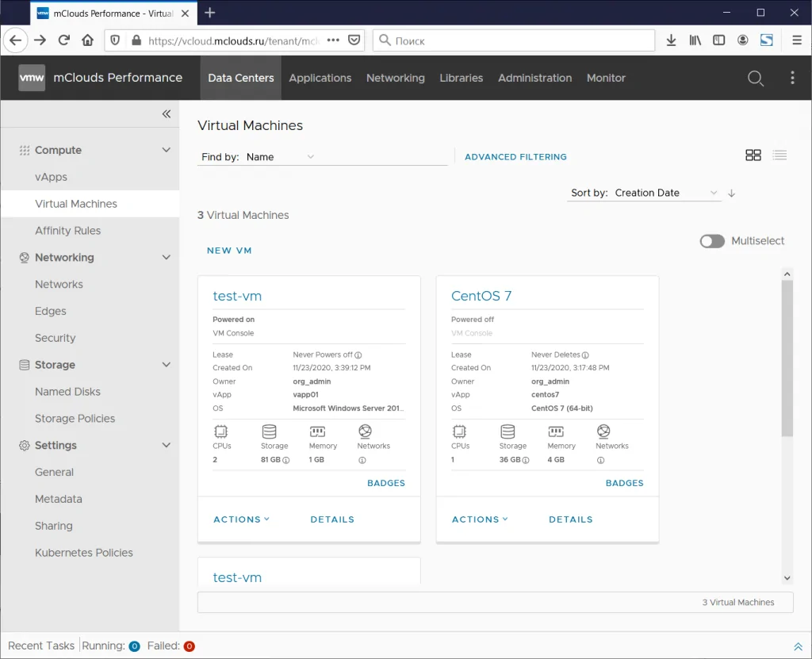The height and width of the screenshot is (659, 812).
Task: Open the Firefox hamburger menu
Action: tap(797, 40)
